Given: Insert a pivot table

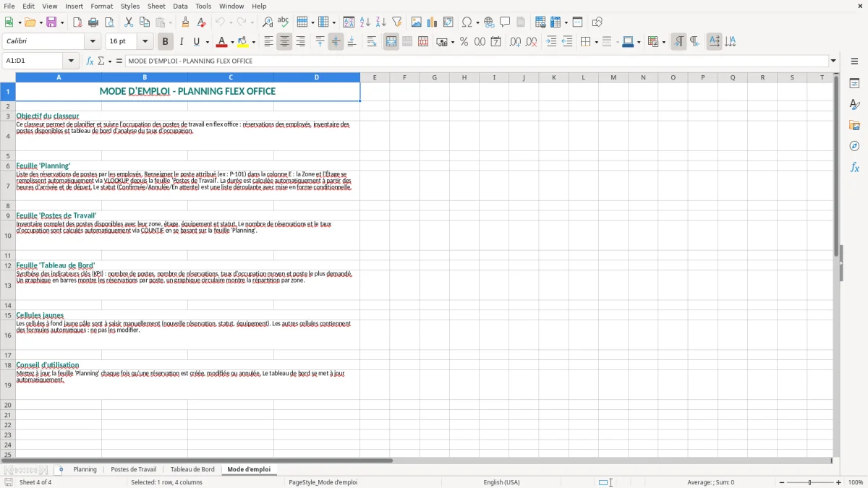Looking at the screenshot, I should [448, 22].
